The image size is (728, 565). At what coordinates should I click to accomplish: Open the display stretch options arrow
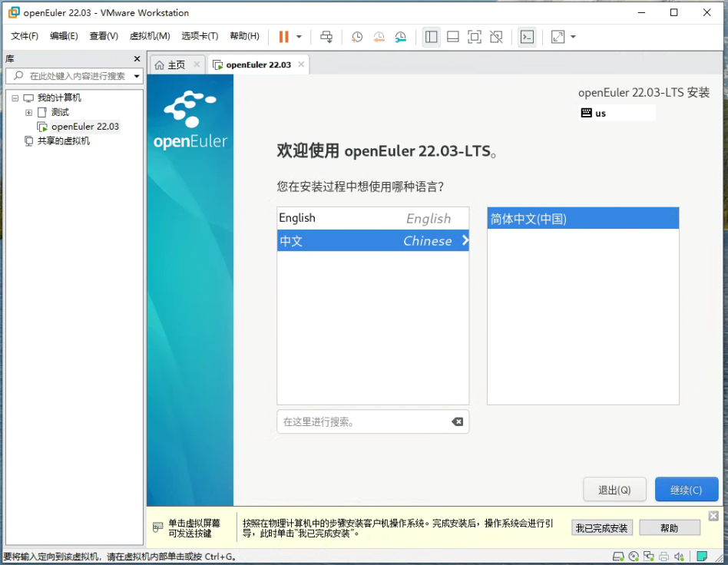574,37
